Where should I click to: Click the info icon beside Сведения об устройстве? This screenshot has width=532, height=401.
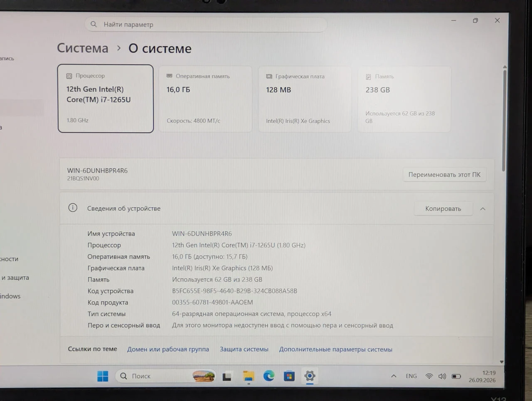point(73,208)
